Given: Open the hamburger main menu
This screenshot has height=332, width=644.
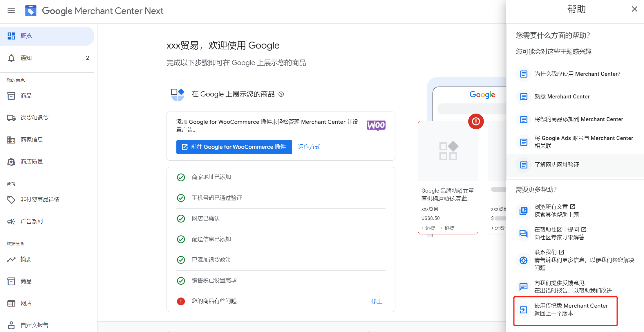Looking at the screenshot, I should (11, 11).
